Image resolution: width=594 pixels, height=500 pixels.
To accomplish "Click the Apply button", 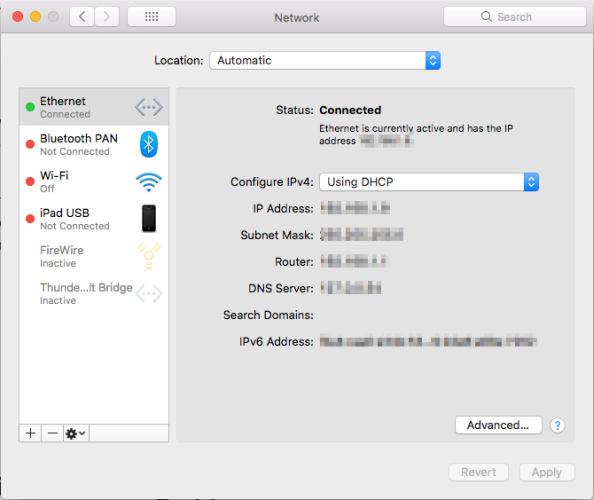I will point(547,472).
